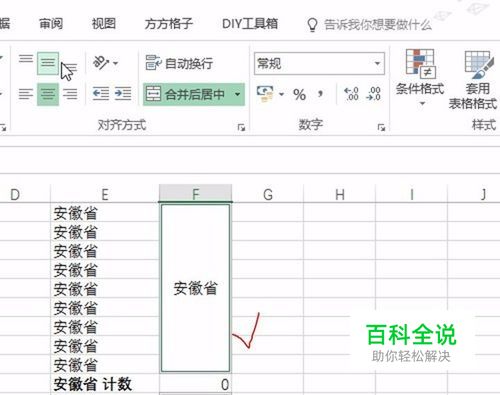Screen dimensions: 500x395
Task: Open 审阅 tab
Action: [x=51, y=24]
